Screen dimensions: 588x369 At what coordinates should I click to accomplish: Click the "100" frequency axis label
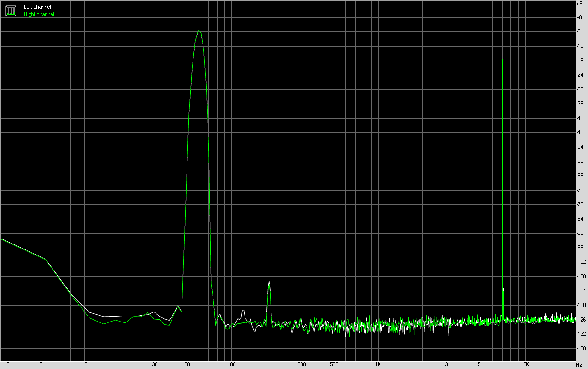point(231,365)
